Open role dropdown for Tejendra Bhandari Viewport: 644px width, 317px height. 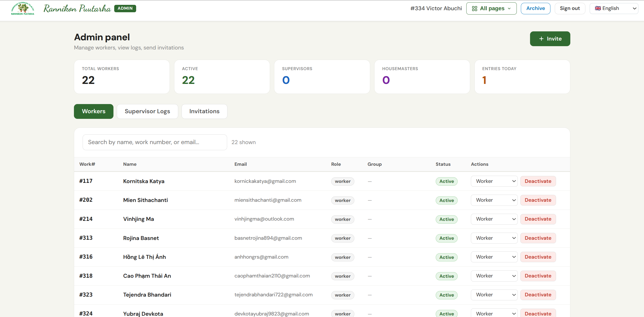pos(494,295)
